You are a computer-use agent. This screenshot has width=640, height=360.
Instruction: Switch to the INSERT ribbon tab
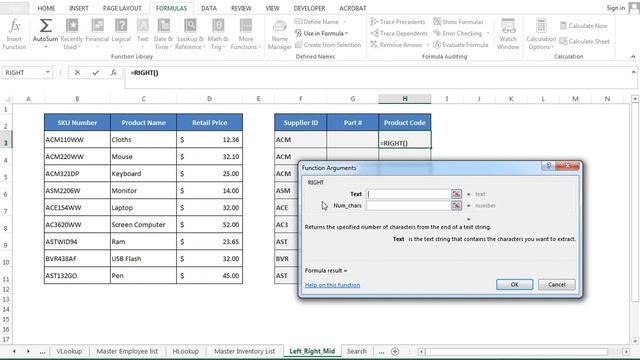tap(79, 8)
